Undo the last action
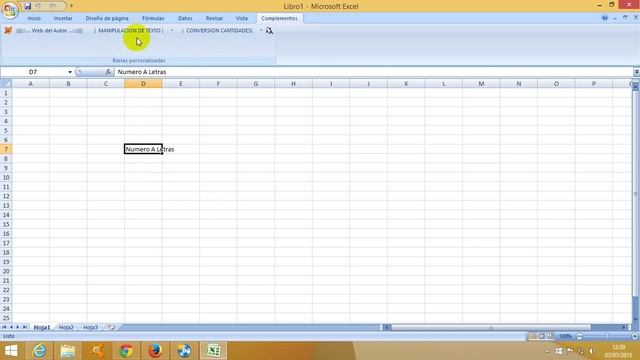 pos(38,6)
